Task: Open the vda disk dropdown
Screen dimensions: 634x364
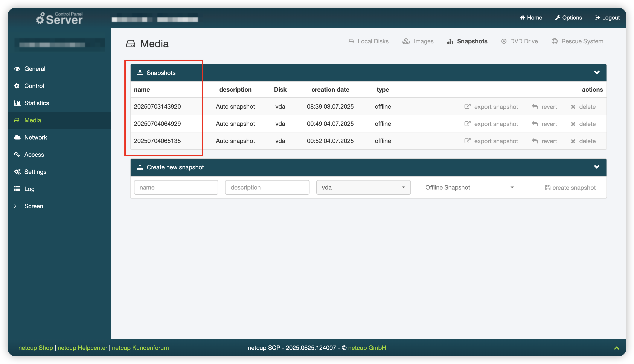Action: [x=363, y=187]
